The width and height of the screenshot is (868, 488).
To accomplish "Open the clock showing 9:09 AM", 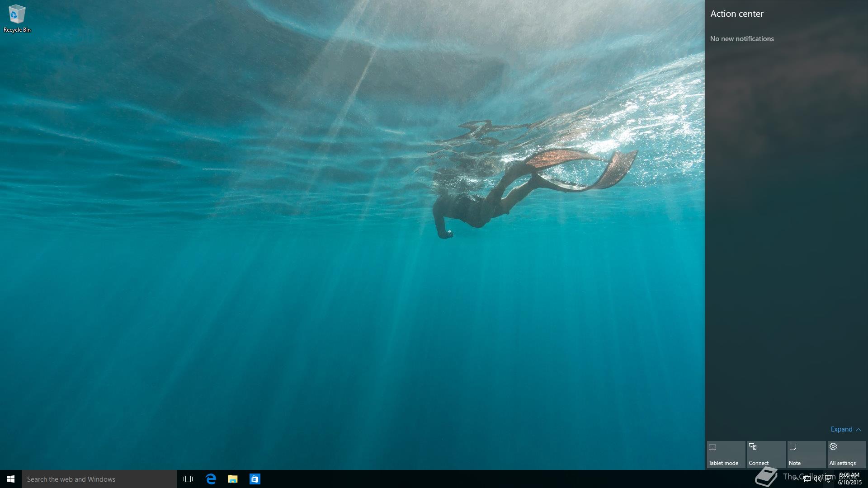I will pyautogui.click(x=849, y=479).
